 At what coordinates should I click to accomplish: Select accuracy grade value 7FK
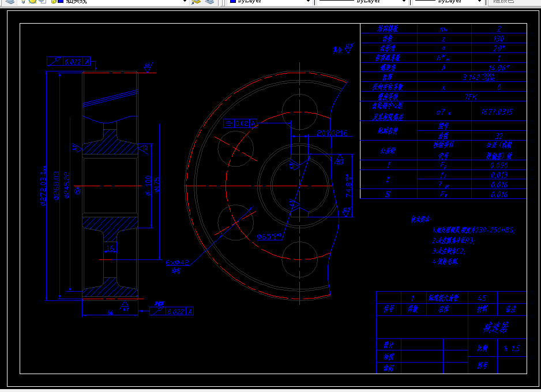click(x=471, y=97)
